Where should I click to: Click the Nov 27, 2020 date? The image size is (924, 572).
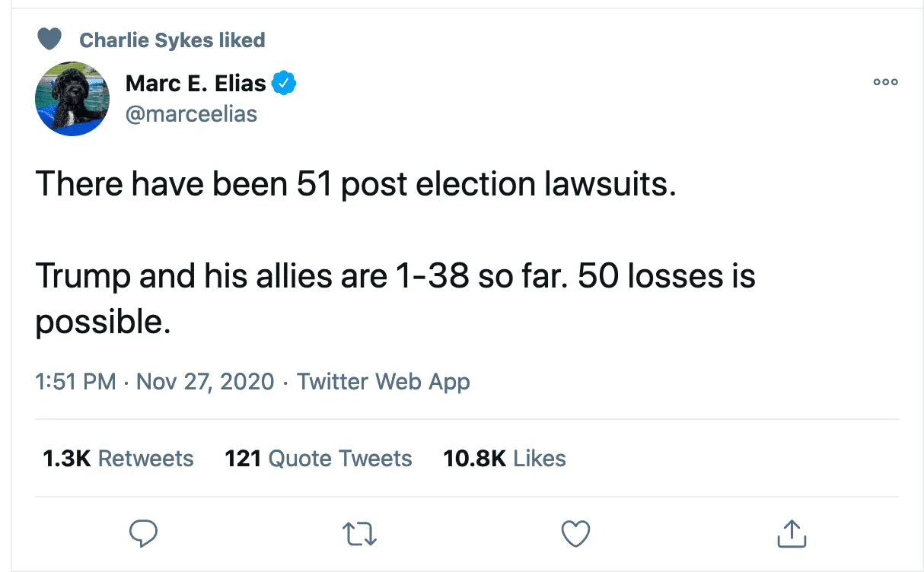205,381
